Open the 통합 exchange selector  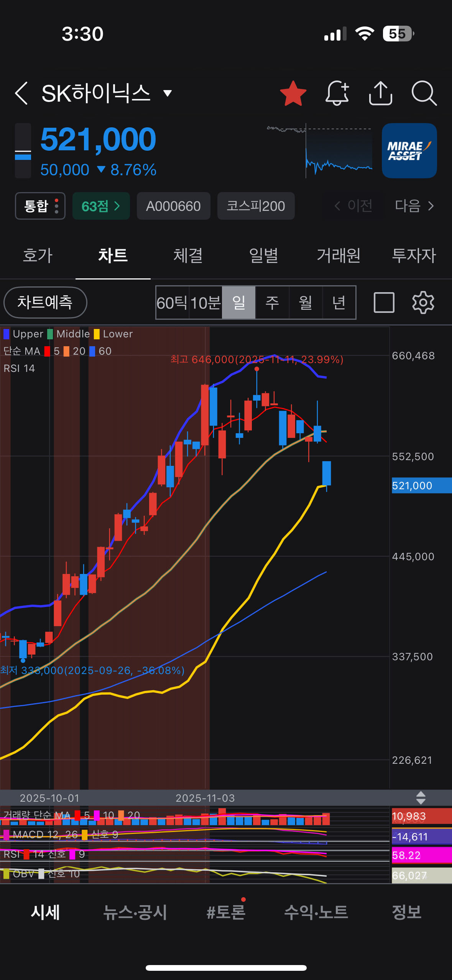(40, 206)
